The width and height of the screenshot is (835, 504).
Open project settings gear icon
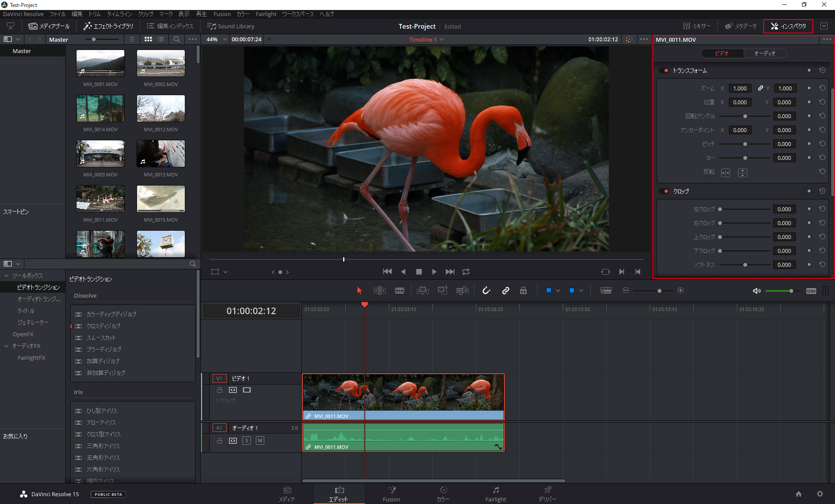(820, 494)
